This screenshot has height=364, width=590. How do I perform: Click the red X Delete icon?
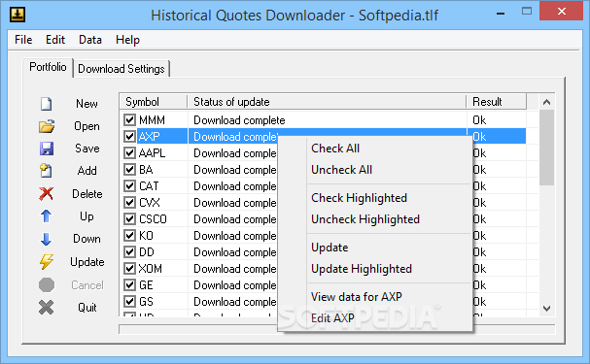coord(46,194)
